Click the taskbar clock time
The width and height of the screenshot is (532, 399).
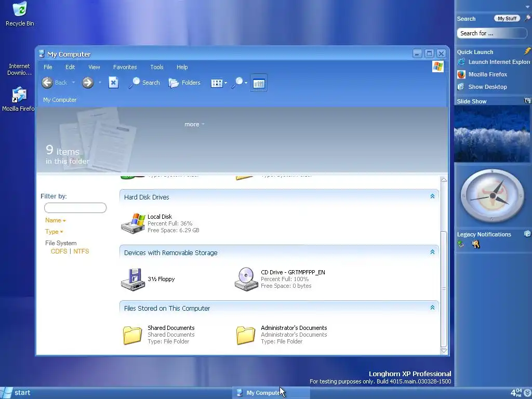tap(516, 393)
